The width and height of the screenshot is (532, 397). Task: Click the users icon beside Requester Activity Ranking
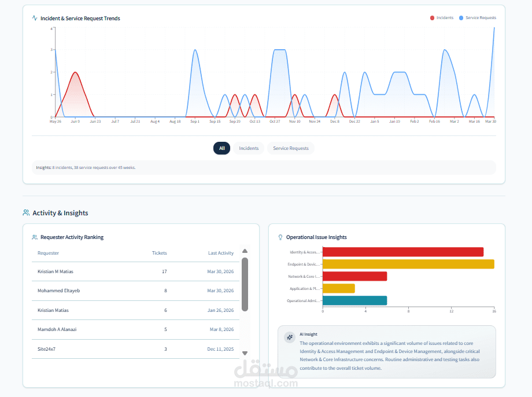(35, 237)
